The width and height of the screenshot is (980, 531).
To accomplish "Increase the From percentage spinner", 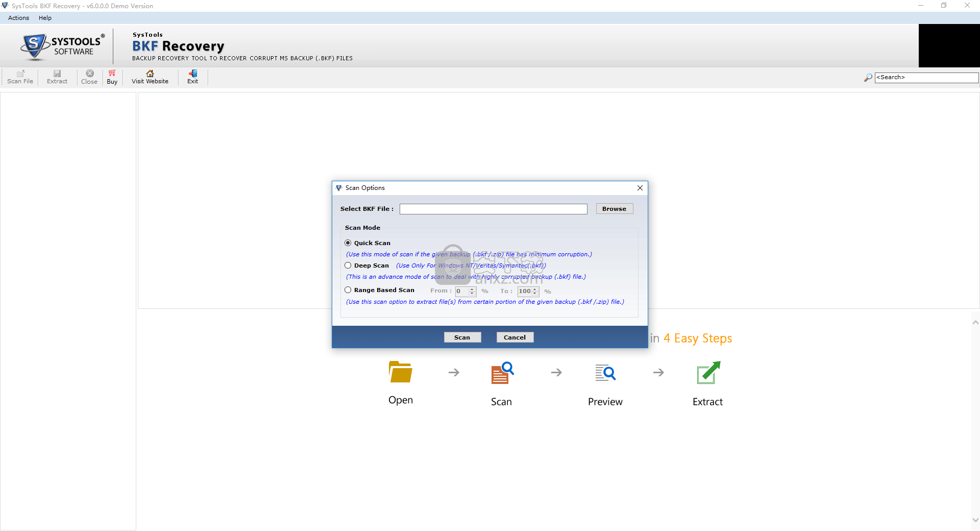I will pos(472,289).
